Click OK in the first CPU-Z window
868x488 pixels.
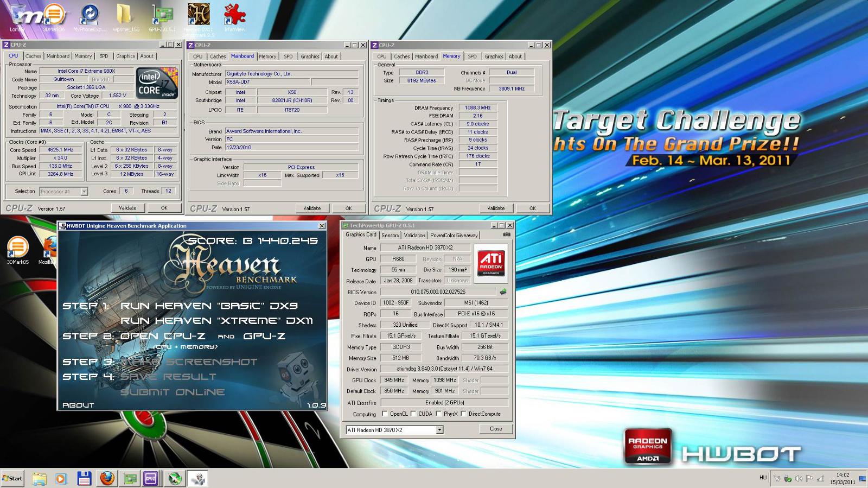164,208
